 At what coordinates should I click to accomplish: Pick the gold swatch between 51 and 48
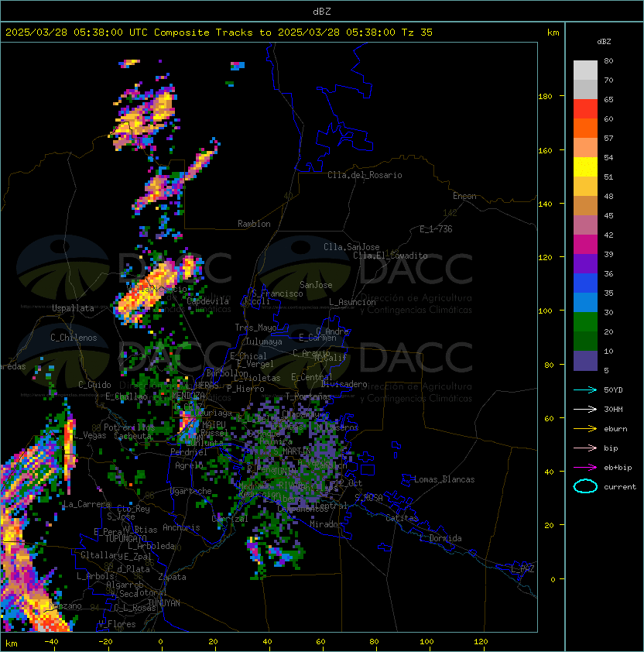pyautogui.click(x=585, y=187)
